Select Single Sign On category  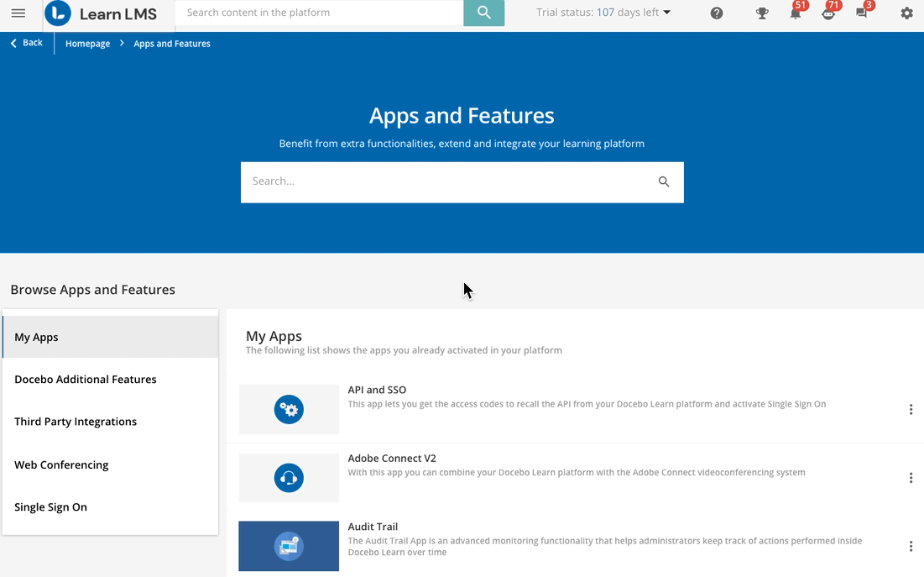110,507
